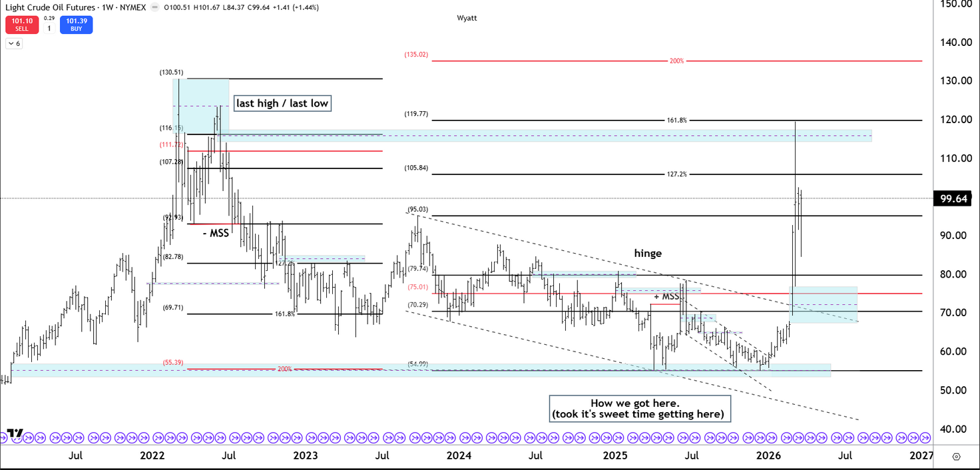Select the red 200% line at 135.02

click(x=676, y=61)
